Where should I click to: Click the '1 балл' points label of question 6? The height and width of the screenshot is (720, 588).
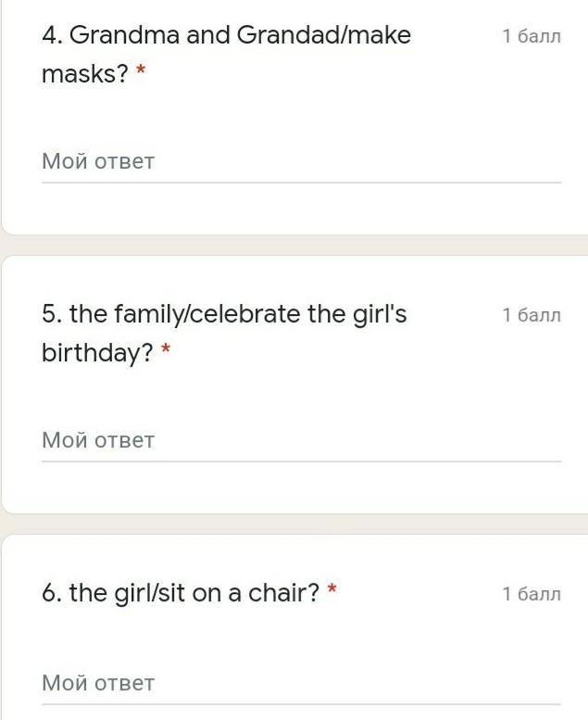pos(532,595)
